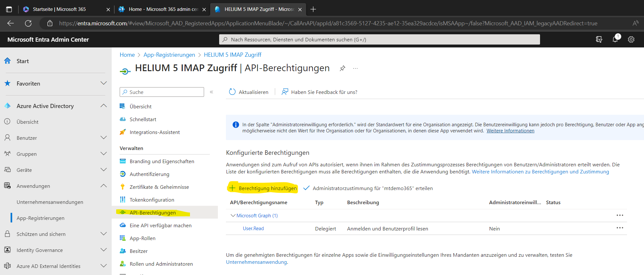Screen dimensions: 644x275
Task: Select Authentifizierung in the Verwalten menu
Action: point(149,174)
